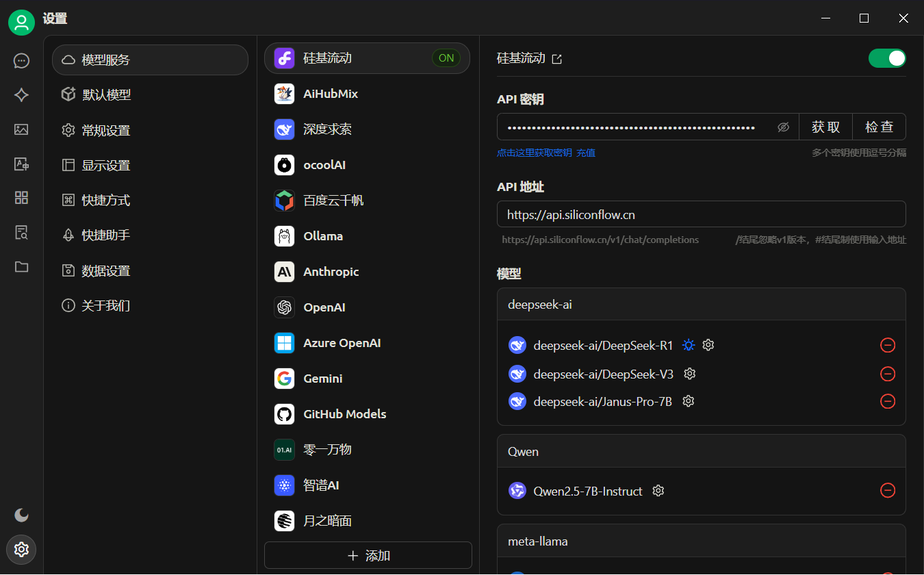This screenshot has width=924, height=575.
Task: Select 零一万物 provider
Action: (x=368, y=450)
